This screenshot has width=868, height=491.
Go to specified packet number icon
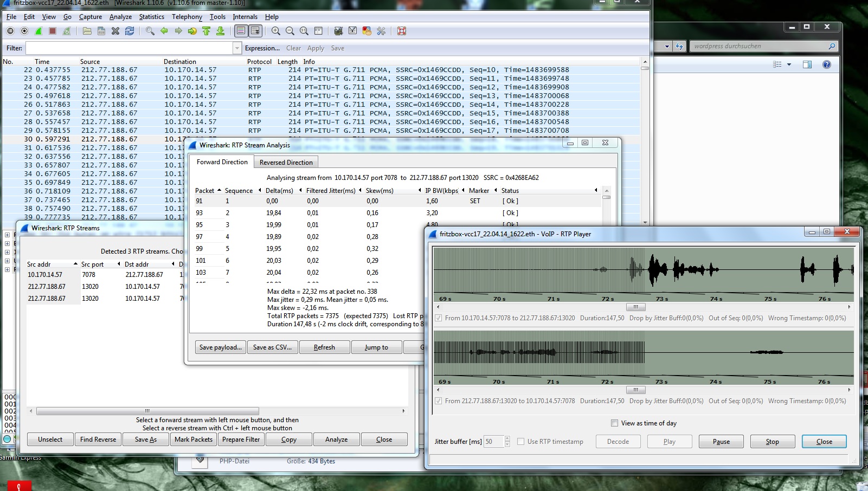coord(192,31)
